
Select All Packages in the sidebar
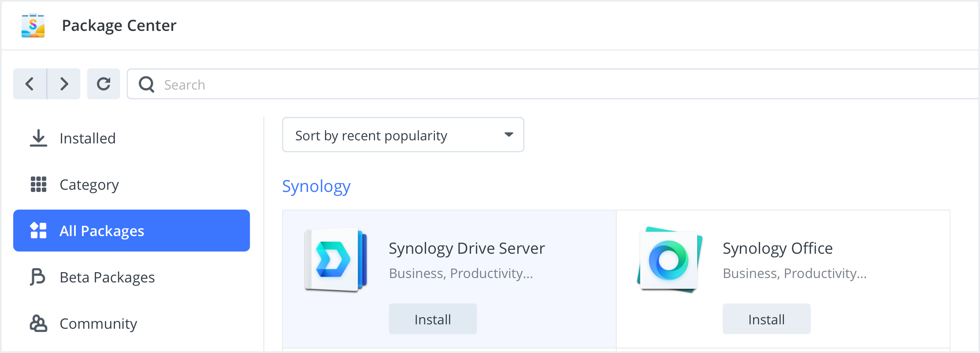(131, 231)
